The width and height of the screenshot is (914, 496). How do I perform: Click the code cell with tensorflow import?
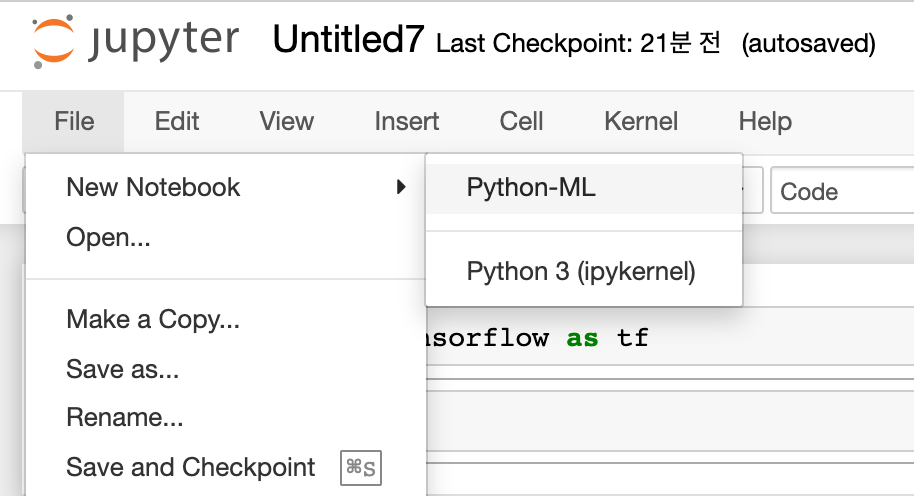click(670, 338)
